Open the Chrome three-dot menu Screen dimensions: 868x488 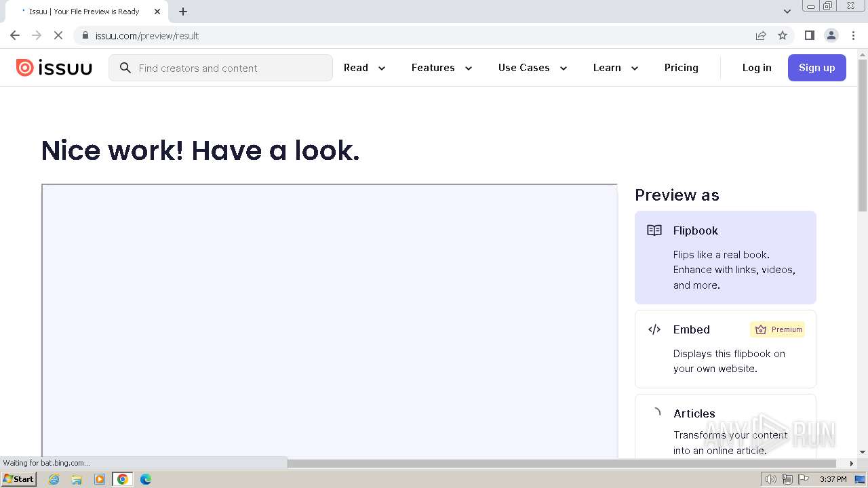[853, 35]
